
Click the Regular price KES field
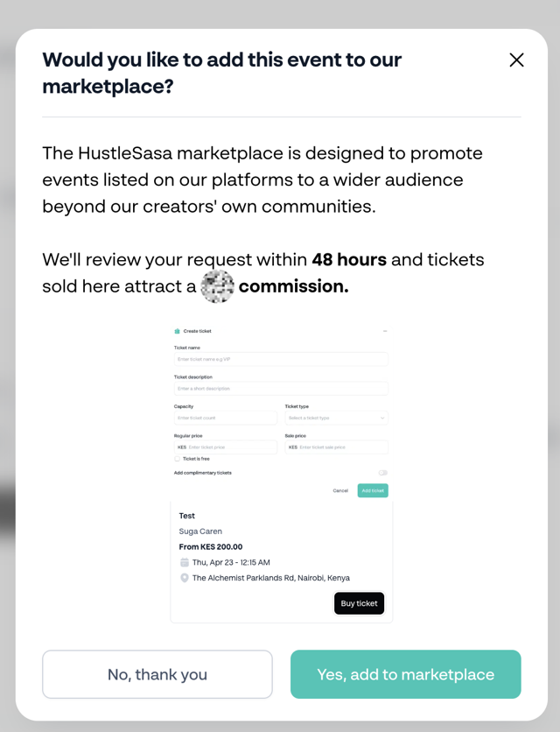click(226, 447)
